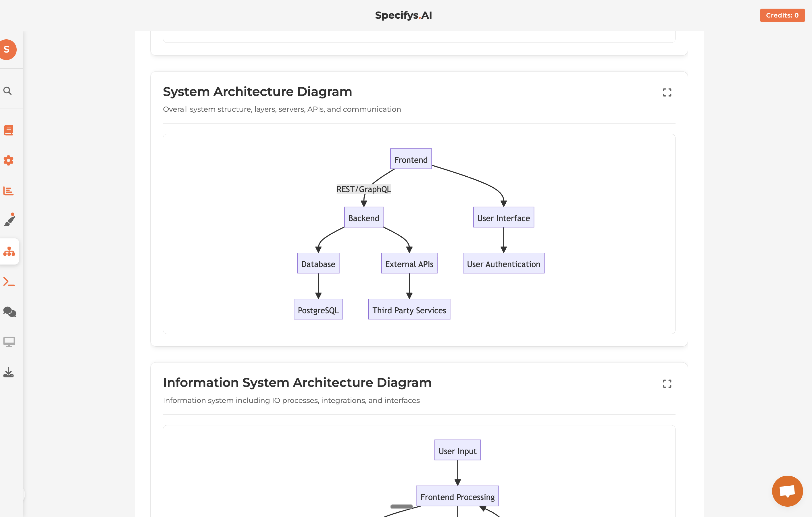Select the paintbrush design icon

[x=9, y=220]
